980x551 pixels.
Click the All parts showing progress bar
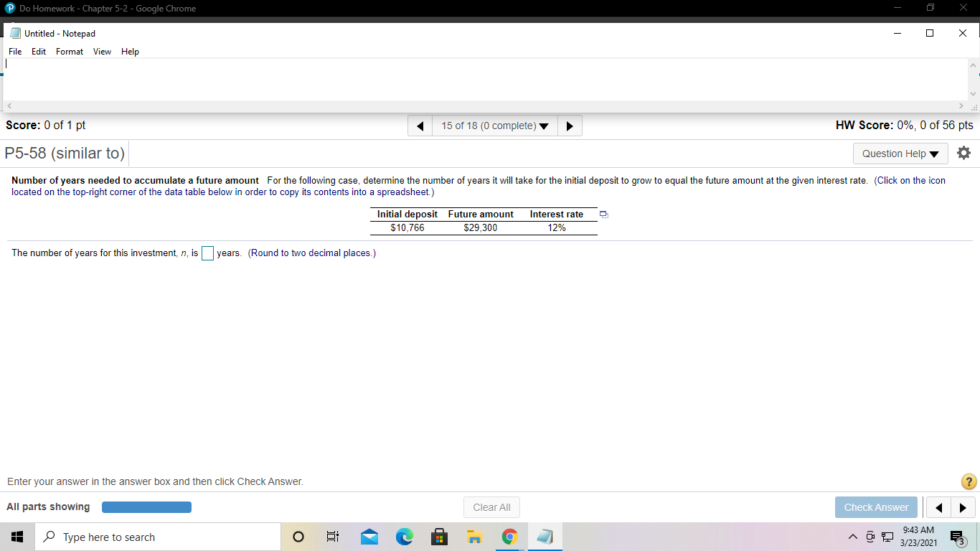pos(146,507)
